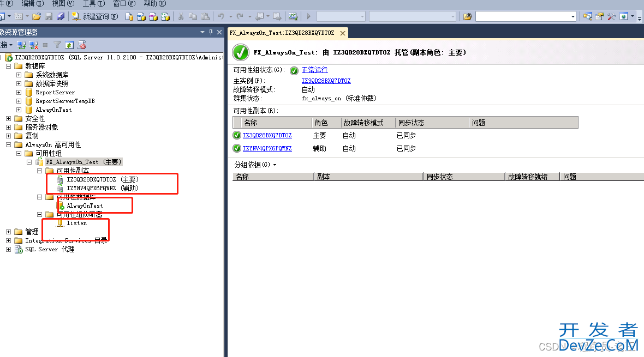Close the Object Explorer panel
Screen dimensions: 644x357
(x=219, y=32)
